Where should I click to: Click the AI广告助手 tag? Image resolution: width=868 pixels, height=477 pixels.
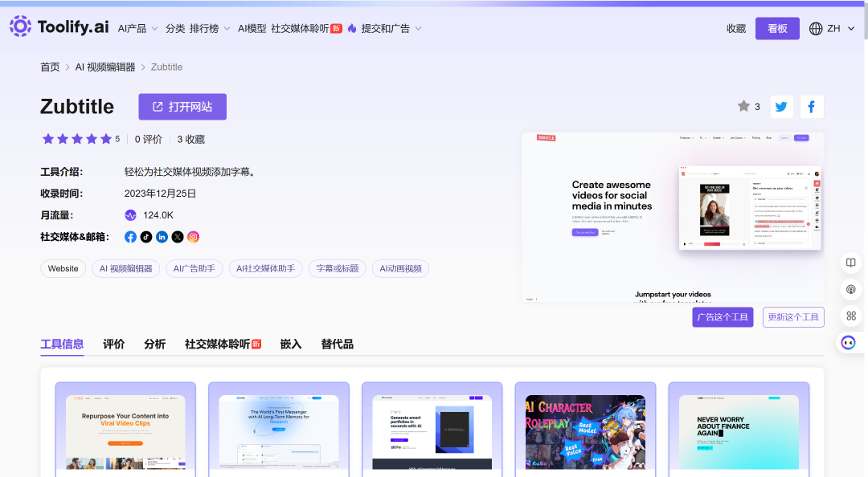[x=194, y=268]
